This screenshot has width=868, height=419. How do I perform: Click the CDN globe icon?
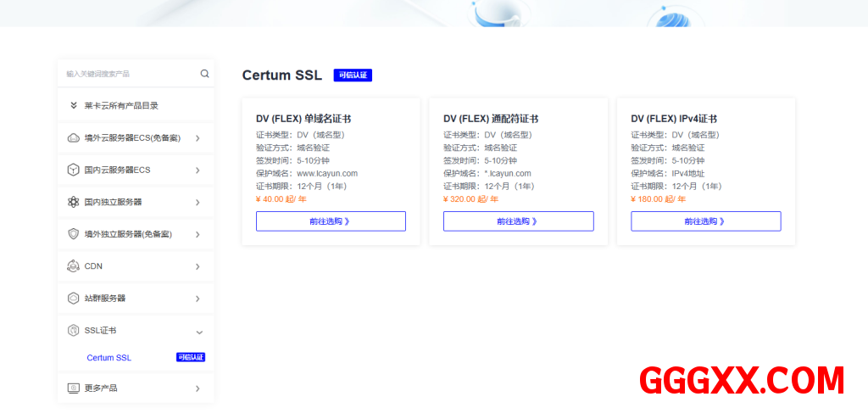[x=73, y=266]
